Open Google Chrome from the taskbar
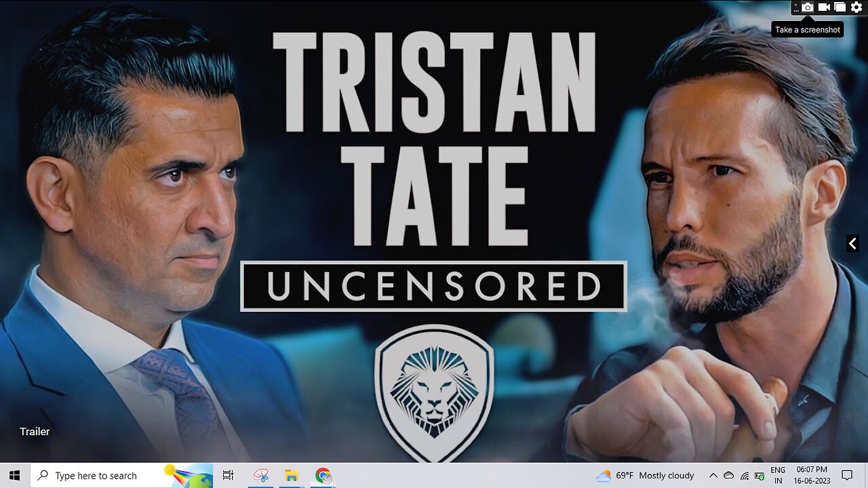 click(x=323, y=475)
